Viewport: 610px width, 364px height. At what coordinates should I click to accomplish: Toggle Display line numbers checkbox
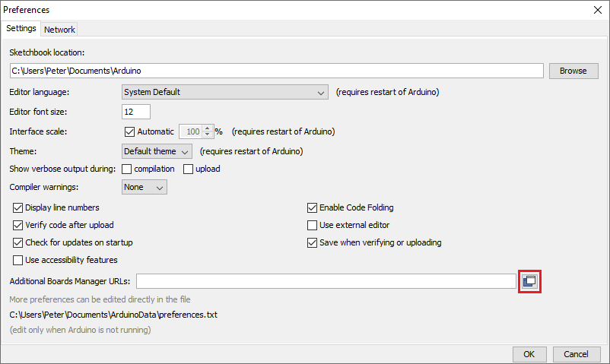tap(18, 207)
